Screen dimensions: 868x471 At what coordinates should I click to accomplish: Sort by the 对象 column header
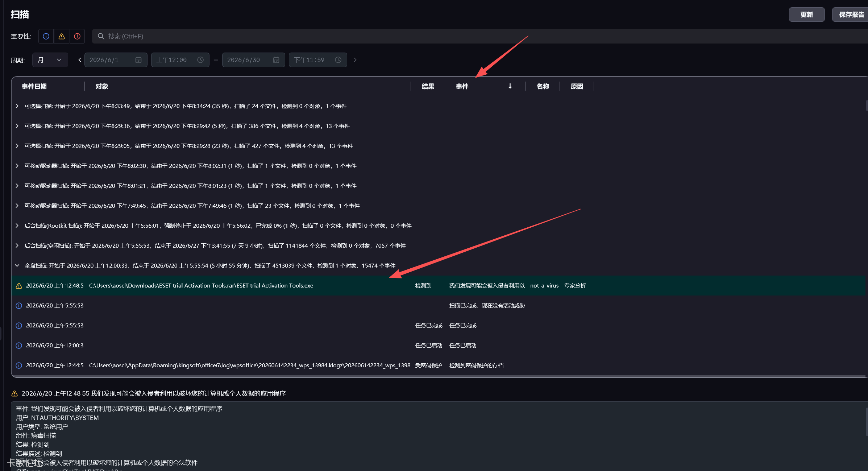tap(102, 86)
